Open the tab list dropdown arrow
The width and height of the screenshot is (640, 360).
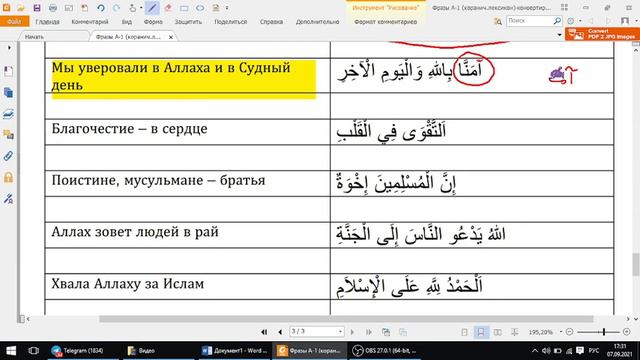(560, 35)
